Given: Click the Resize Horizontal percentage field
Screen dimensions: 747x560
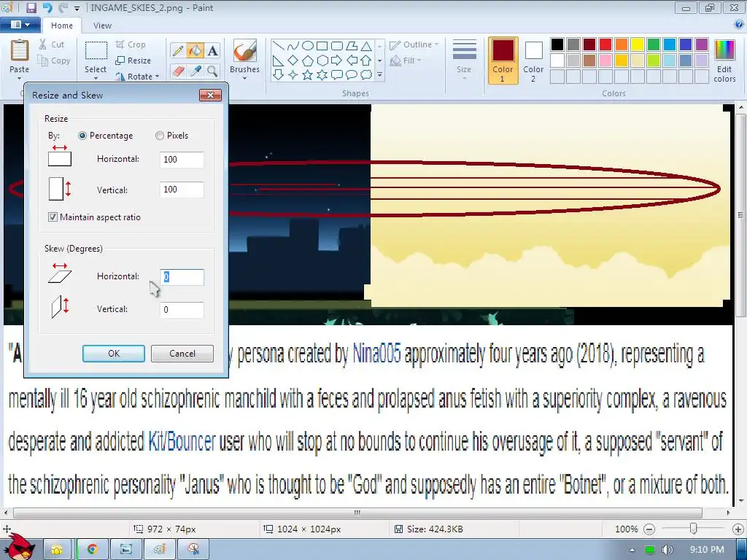Looking at the screenshot, I should tap(182, 160).
